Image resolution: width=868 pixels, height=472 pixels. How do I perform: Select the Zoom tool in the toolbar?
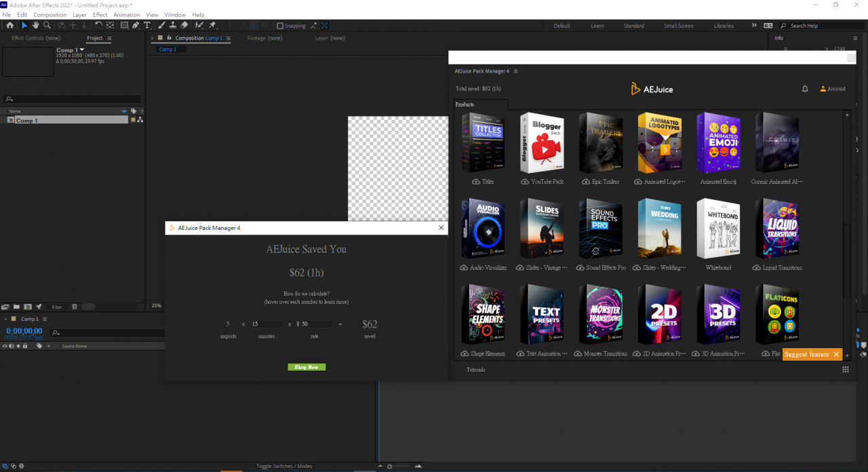(x=47, y=26)
